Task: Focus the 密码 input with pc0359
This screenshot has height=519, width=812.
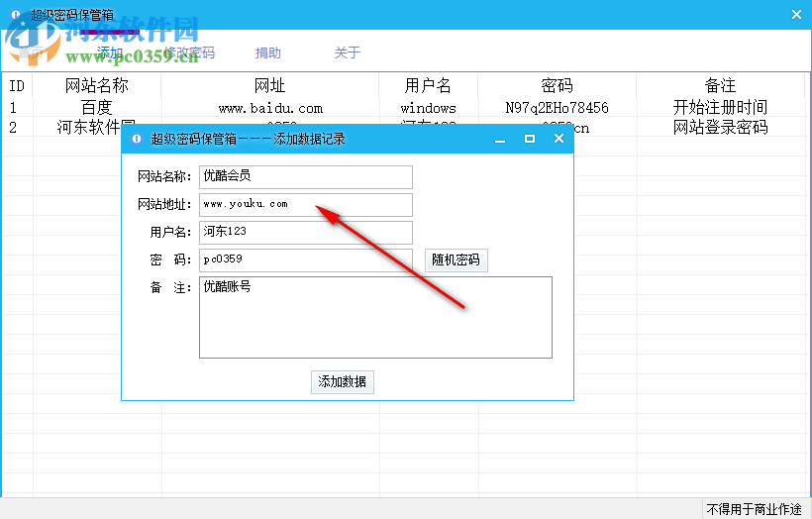Action: tap(306, 260)
